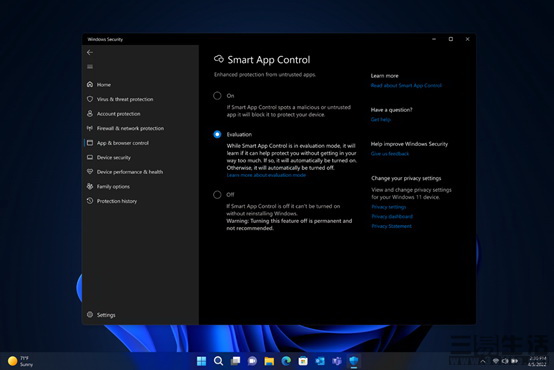Open Protection history clock icon
The width and height of the screenshot is (554, 370).
coord(90,201)
